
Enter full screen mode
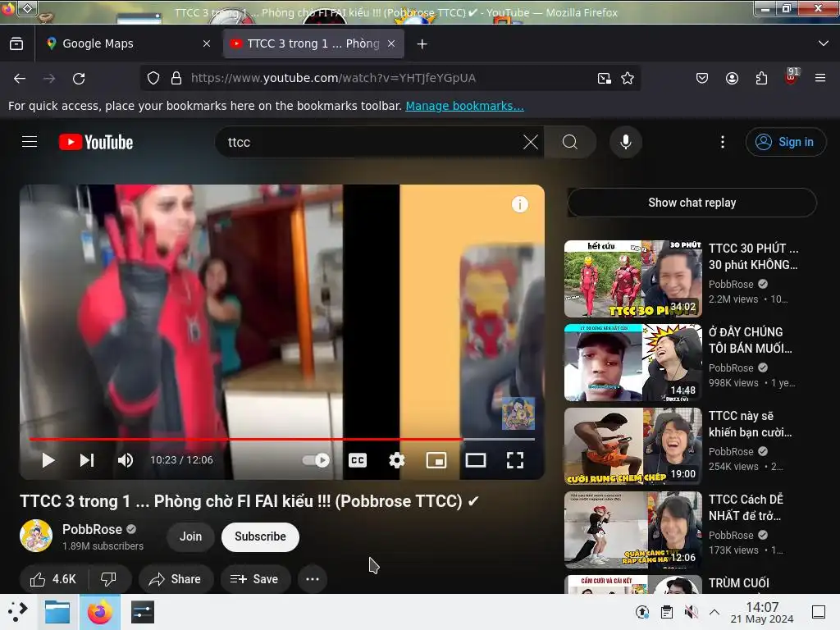click(x=515, y=460)
